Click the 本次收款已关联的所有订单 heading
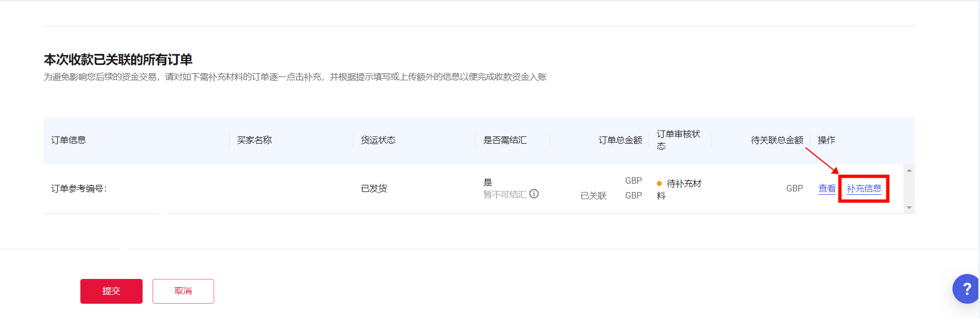 coord(118,59)
